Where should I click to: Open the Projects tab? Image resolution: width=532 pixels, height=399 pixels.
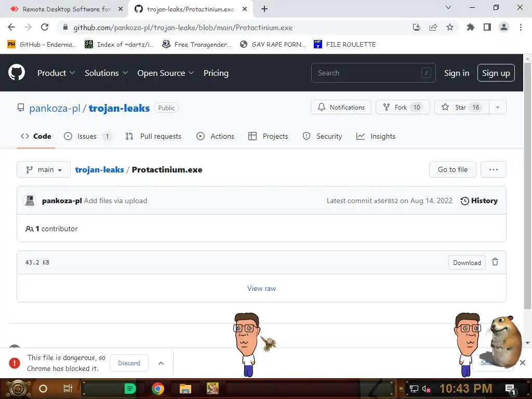point(268,136)
